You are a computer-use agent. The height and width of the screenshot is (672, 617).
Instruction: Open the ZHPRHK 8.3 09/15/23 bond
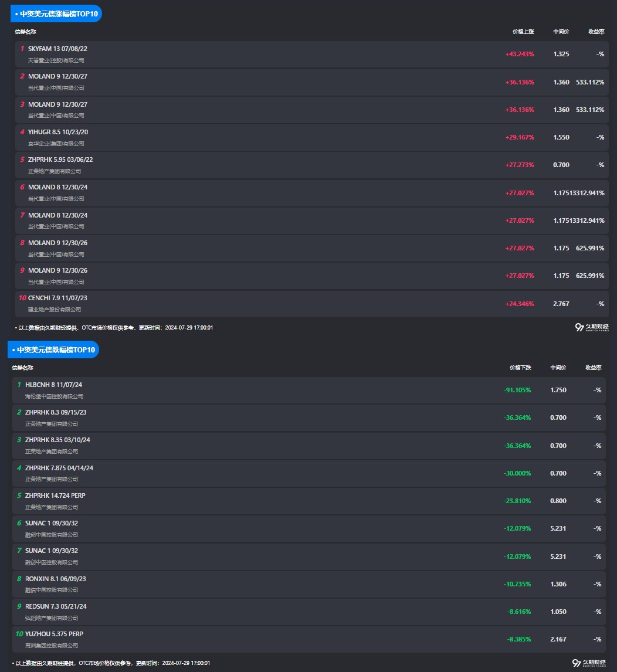56,412
